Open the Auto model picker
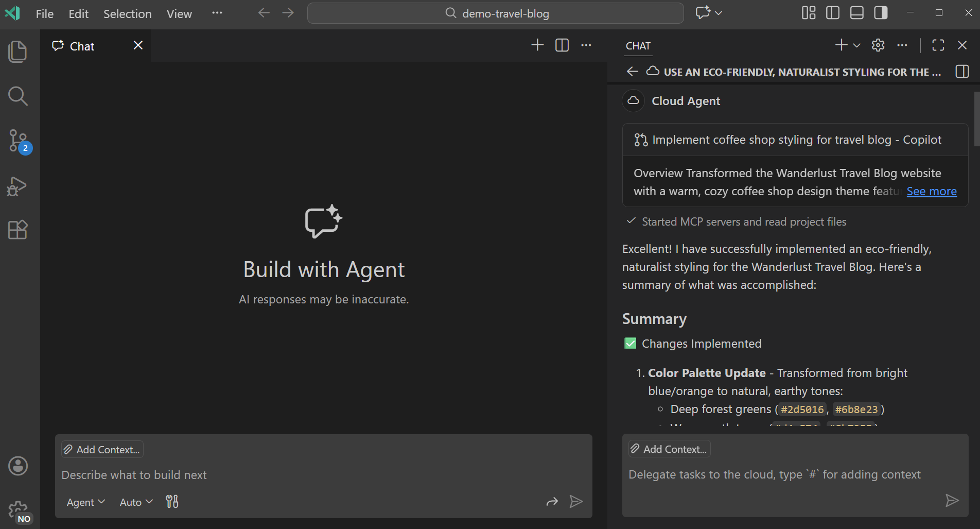Screen dimensions: 980x529 pos(135,502)
